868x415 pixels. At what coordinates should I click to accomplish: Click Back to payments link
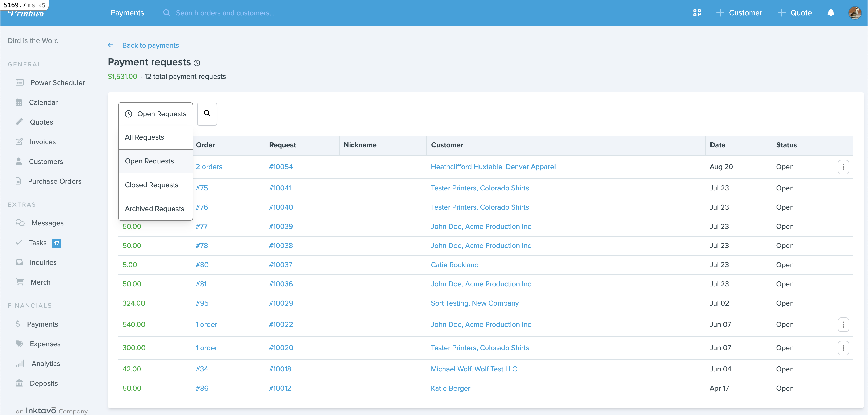click(150, 45)
